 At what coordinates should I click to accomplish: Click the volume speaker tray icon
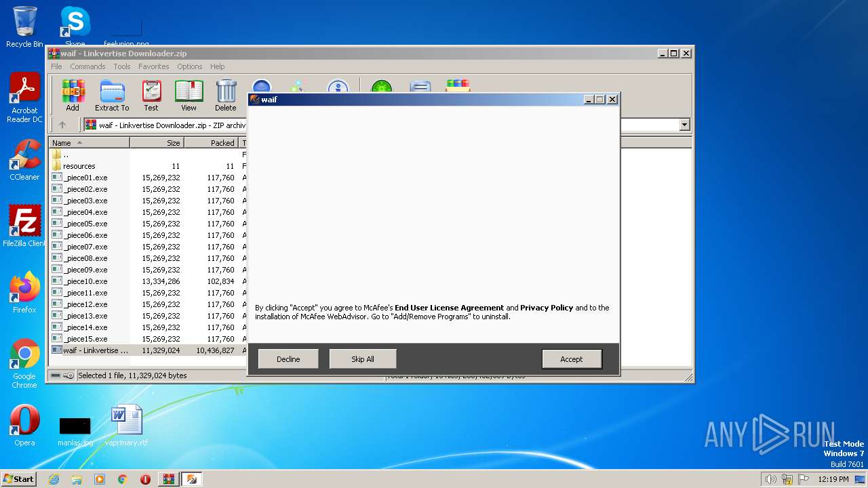[x=770, y=479]
